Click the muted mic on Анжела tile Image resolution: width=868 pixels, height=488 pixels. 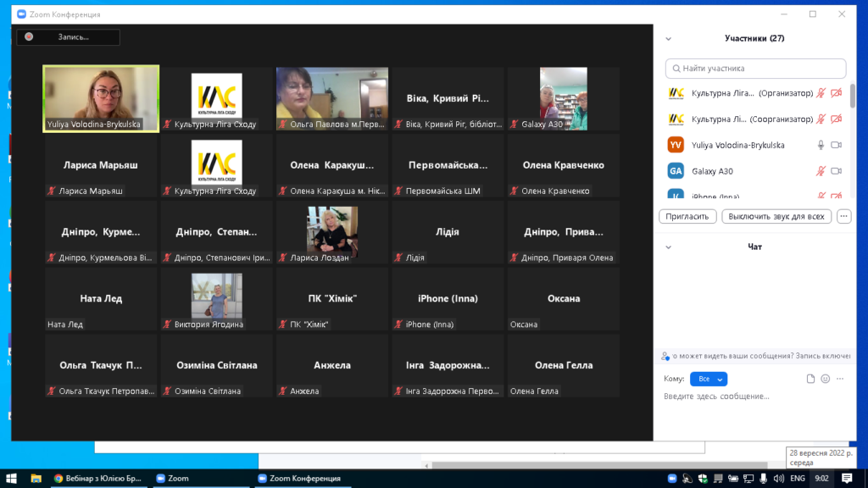(x=283, y=391)
